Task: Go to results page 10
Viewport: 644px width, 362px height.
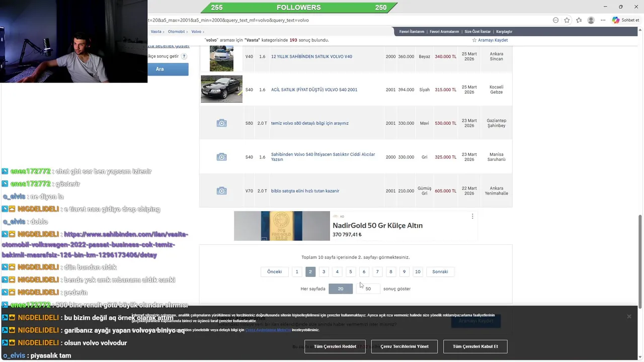Action: click(x=418, y=271)
